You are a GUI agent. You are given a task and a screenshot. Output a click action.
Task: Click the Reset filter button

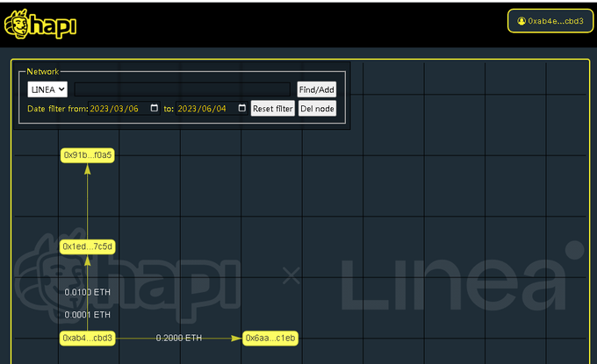coord(273,109)
